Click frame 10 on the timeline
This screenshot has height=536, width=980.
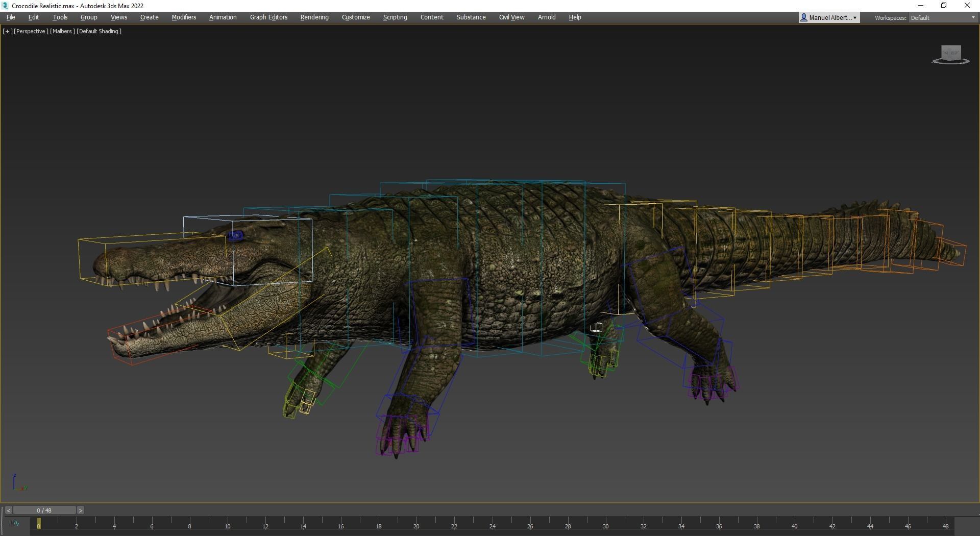pos(228,526)
